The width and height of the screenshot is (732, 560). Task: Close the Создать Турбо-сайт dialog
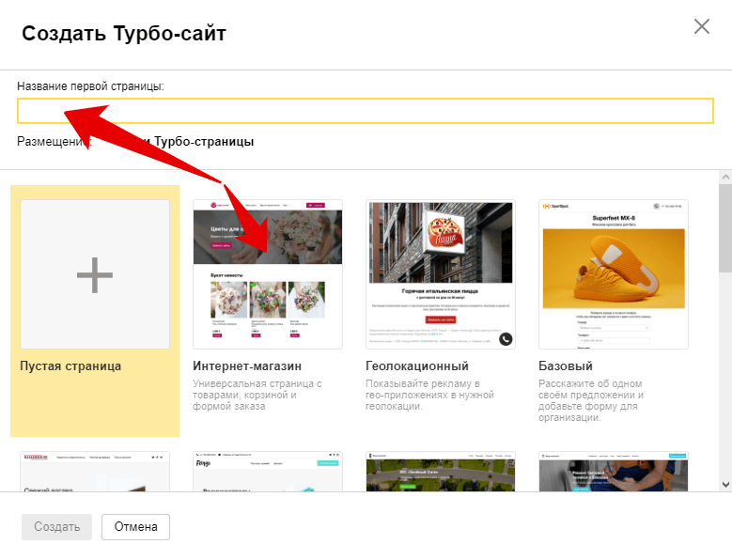pos(701,26)
